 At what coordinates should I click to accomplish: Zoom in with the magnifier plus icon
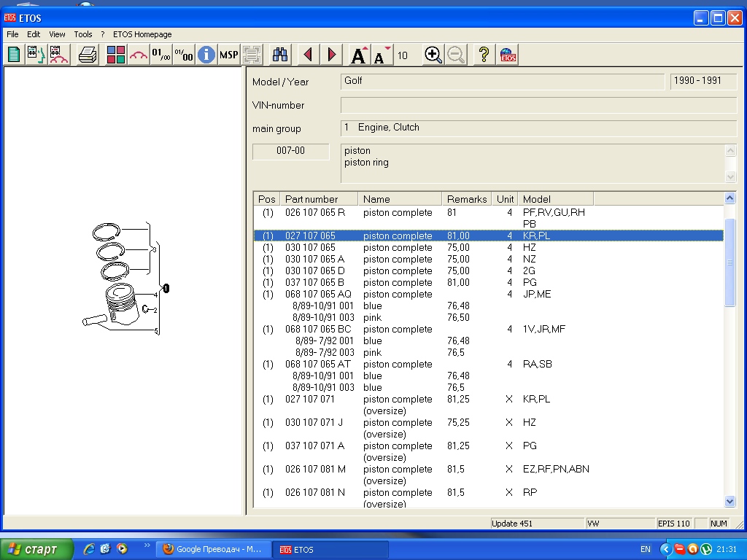click(433, 55)
